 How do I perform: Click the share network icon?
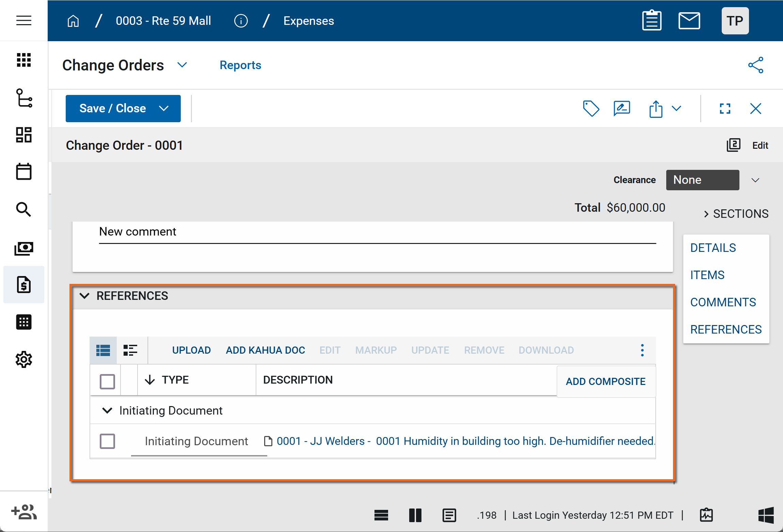coord(755,65)
